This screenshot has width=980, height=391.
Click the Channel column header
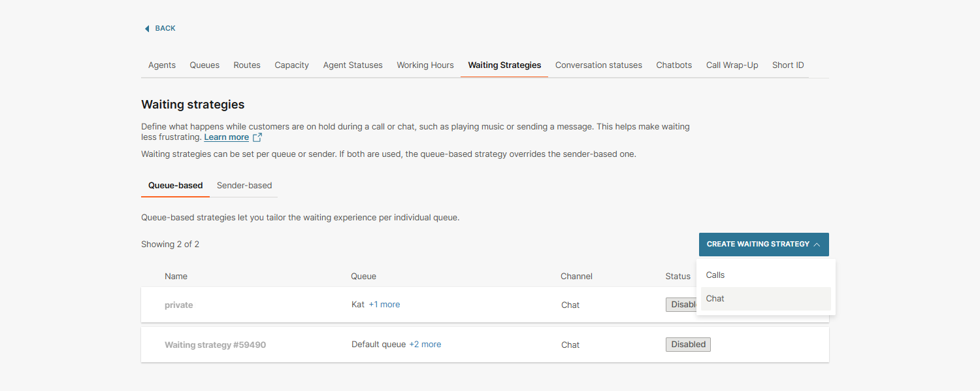pyautogui.click(x=576, y=277)
